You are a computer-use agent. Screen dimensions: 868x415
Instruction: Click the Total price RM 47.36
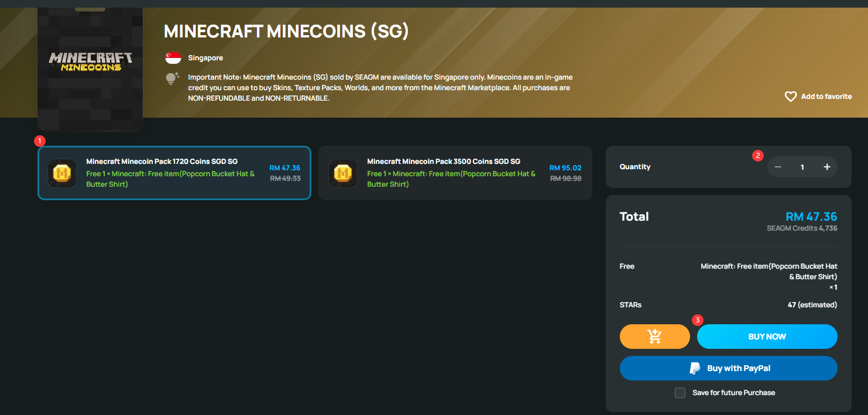(x=811, y=217)
